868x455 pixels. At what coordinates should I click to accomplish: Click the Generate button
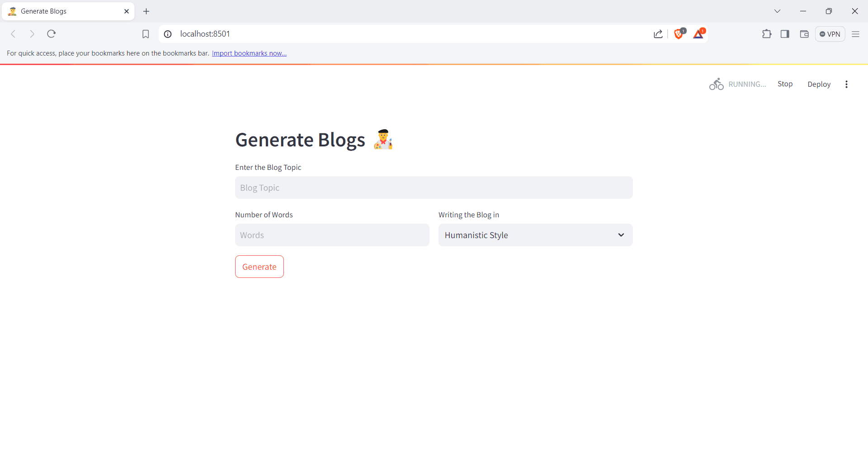click(x=259, y=267)
